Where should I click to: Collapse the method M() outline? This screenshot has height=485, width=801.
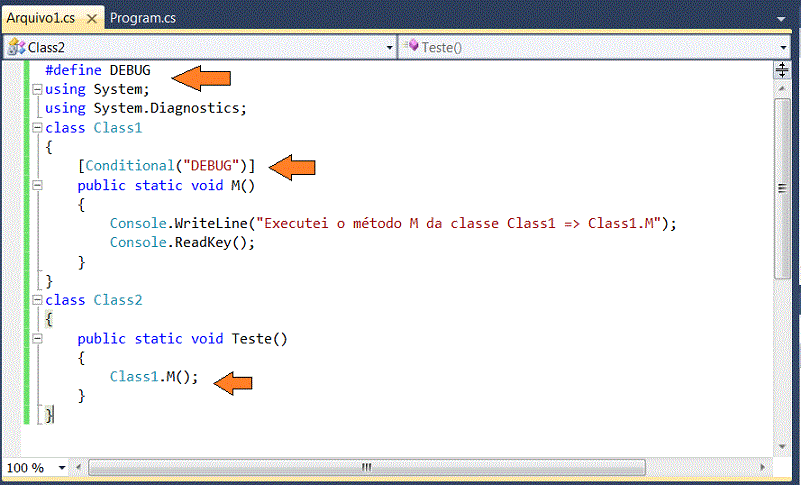click(x=37, y=186)
